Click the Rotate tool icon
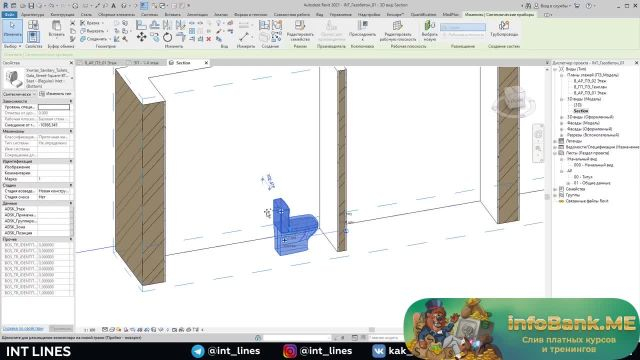The height and width of the screenshot is (360, 640). [167, 38]
